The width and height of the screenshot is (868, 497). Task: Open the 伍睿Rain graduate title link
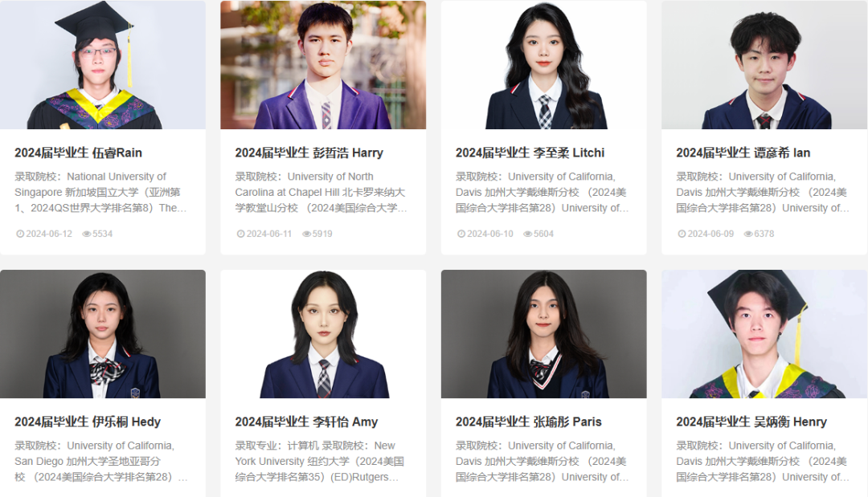(78, 153)
